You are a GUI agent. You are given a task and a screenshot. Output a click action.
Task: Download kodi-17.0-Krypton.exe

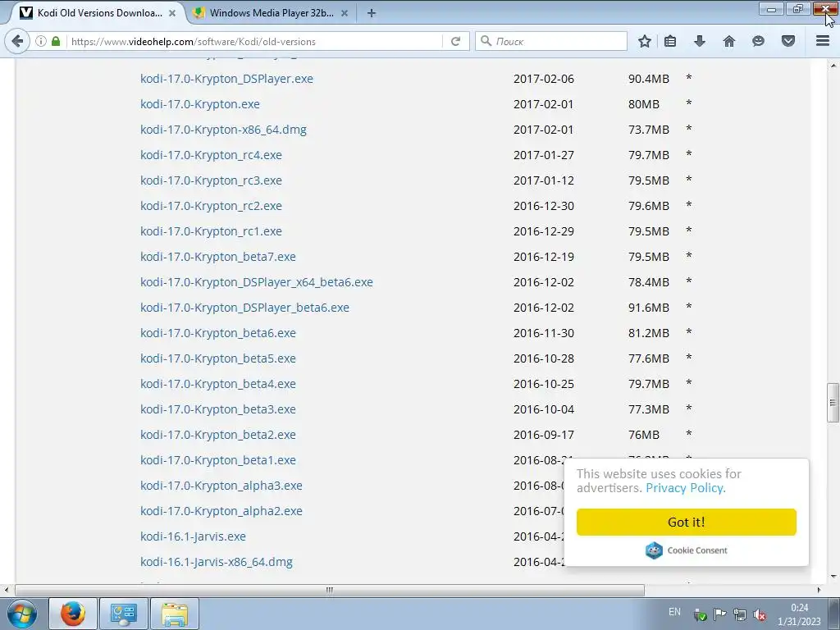click(200, 104)
